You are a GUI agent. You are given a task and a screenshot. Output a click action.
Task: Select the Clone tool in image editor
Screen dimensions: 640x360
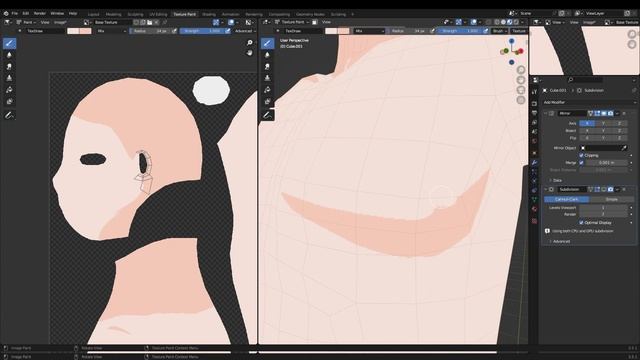point(9,78)
